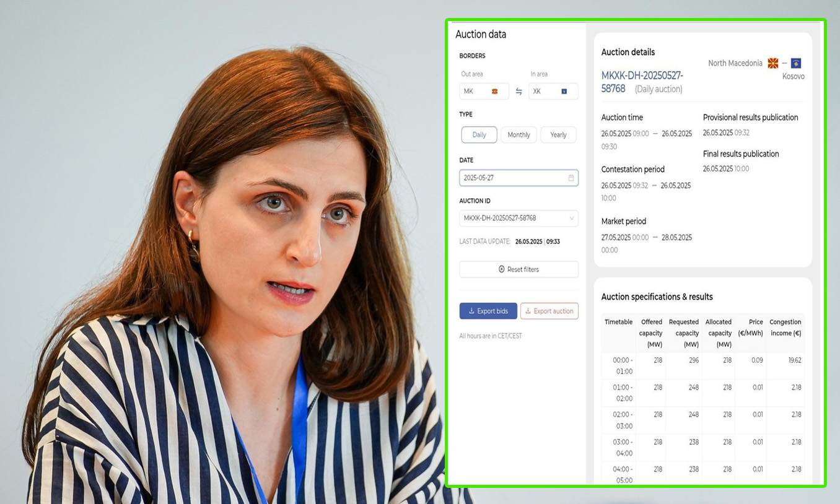Click the Final results publication label
Viewport: 840px width, 504px height.
click(x=741, y=154)
